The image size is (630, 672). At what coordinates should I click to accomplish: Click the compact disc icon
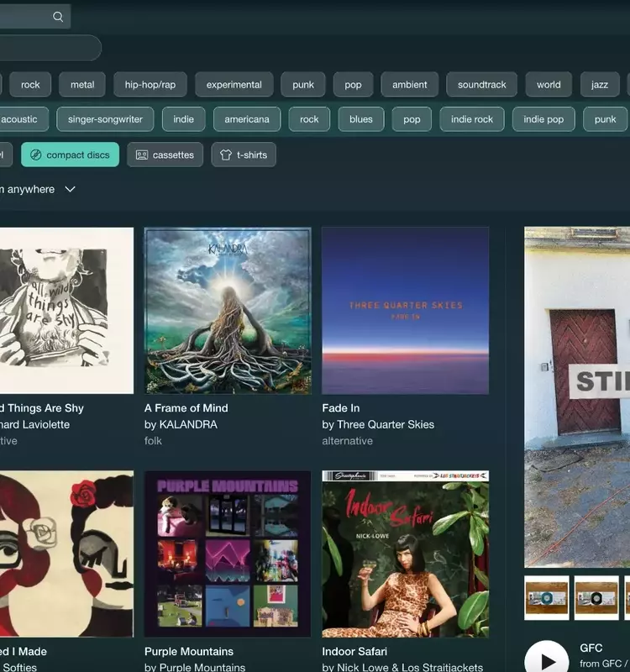pyautogui.click(x=36, y=155)
